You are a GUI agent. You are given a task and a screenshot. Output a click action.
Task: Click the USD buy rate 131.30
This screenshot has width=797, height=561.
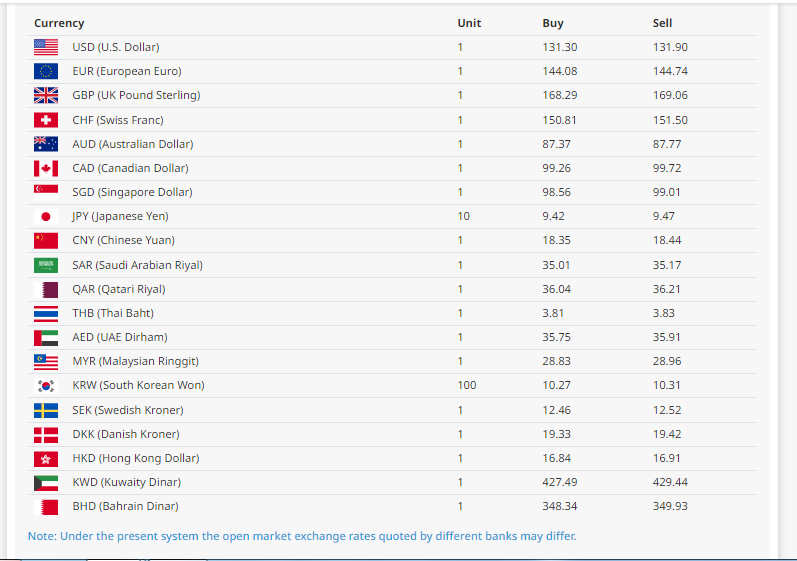(x=559, y=47)
